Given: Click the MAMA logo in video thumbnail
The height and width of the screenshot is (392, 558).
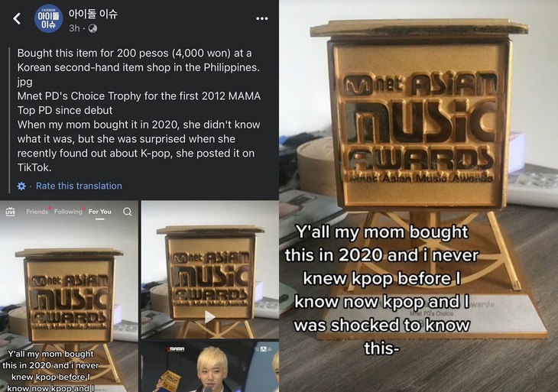Looking at the screenshot, I should [x=177, y=349].
